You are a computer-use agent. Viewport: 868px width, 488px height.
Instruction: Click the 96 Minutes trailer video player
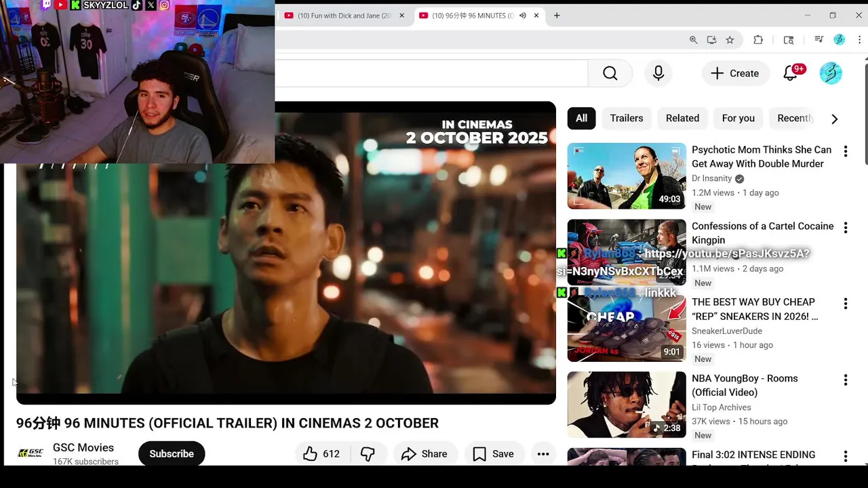pos(286,253)
